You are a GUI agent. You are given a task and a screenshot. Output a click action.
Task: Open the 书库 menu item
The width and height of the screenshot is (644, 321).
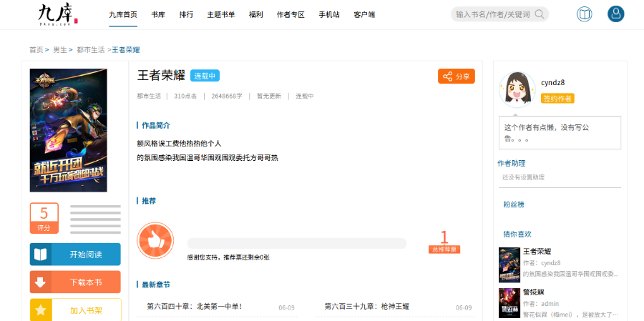tap(158, 14)
